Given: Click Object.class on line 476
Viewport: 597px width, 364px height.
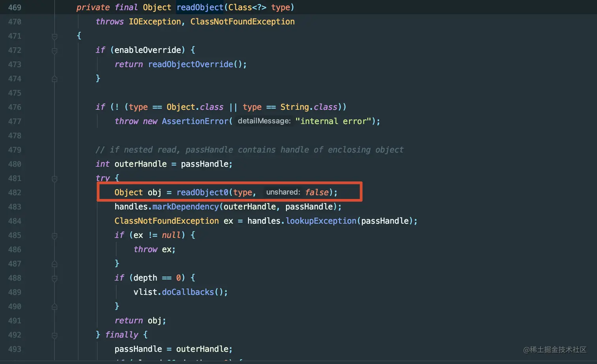Looking at the screenshot, I should (x=195, y=107).
